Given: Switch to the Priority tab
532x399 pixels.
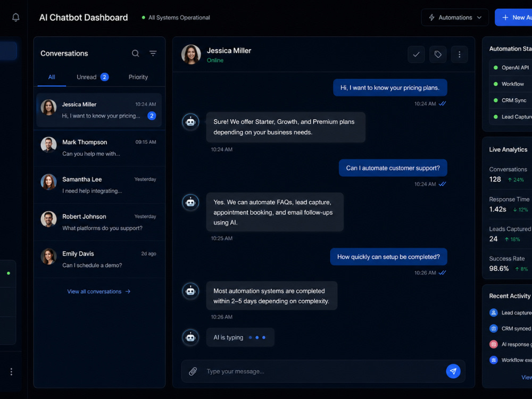Looking at the screenshot, I should tap(138, 77).
